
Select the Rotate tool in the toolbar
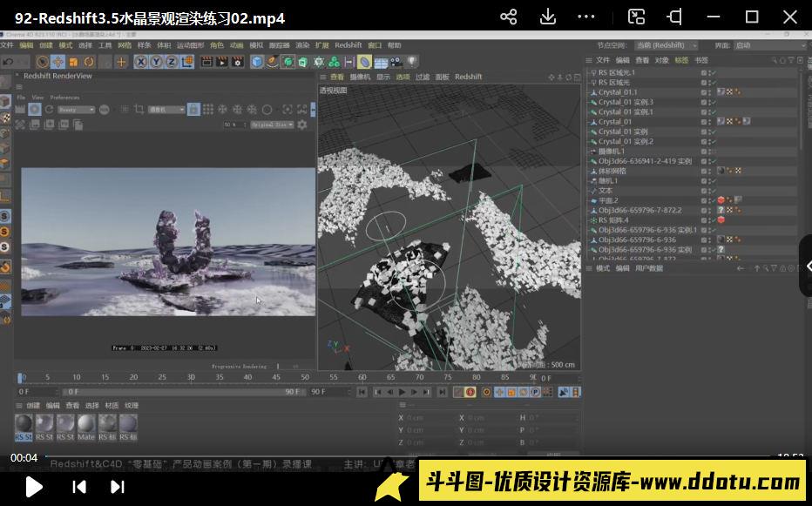click(x=89, y=62)
